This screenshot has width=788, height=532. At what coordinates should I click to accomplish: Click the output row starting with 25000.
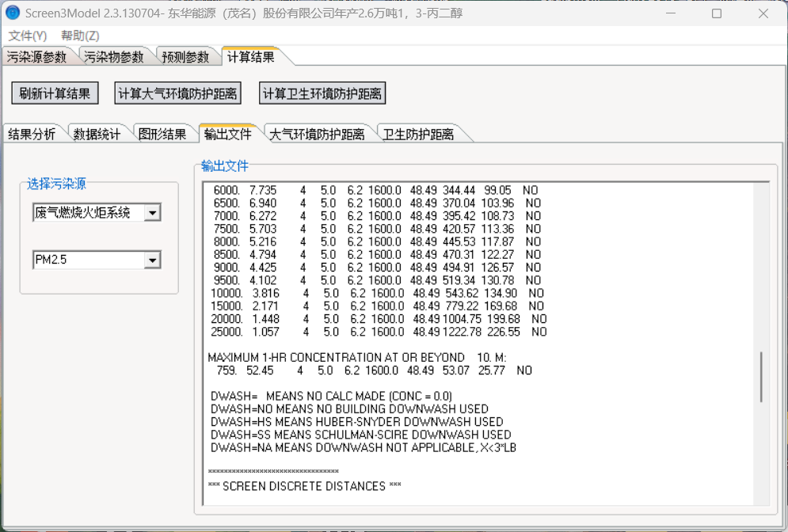tap(379, 332)
